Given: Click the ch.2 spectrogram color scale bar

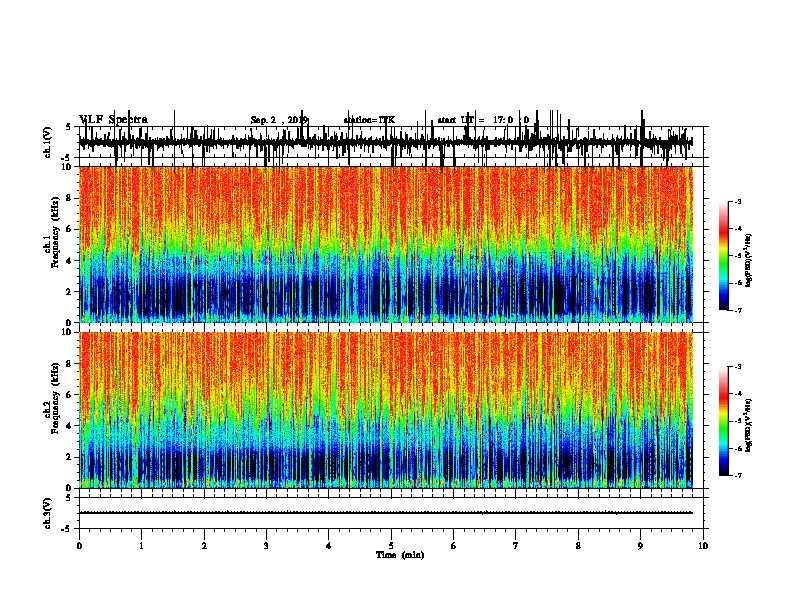Looking at the screenshot, I should coord(723,421).
